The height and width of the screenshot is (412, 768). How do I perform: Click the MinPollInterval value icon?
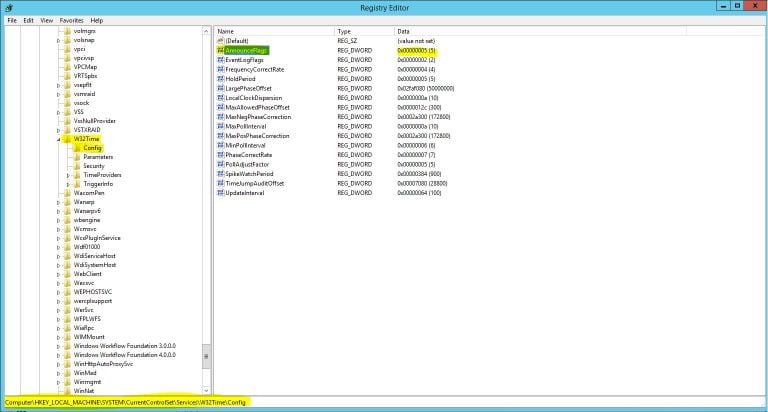coord(220,145)
